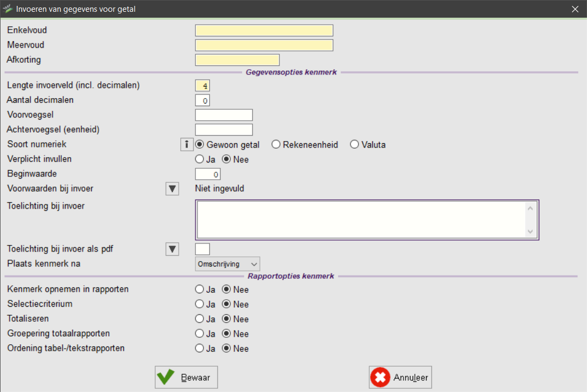
Task: Open the Plaats kenmerk na dropdown
Action: (228, 264)
